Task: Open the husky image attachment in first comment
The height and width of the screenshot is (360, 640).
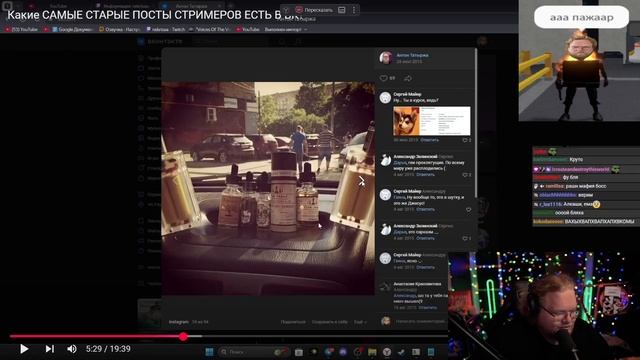Action: pos(431,121)
